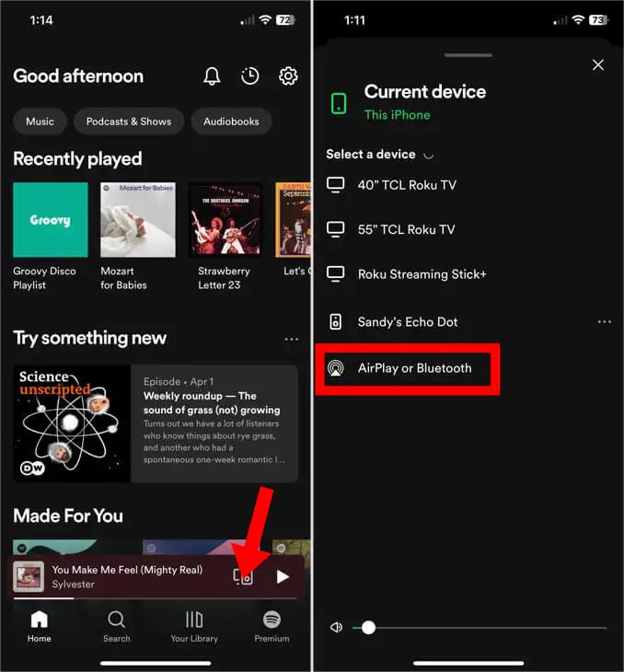The image size is (624, 672).
Task: Go to Your Library tab
Action: [194, 627]
